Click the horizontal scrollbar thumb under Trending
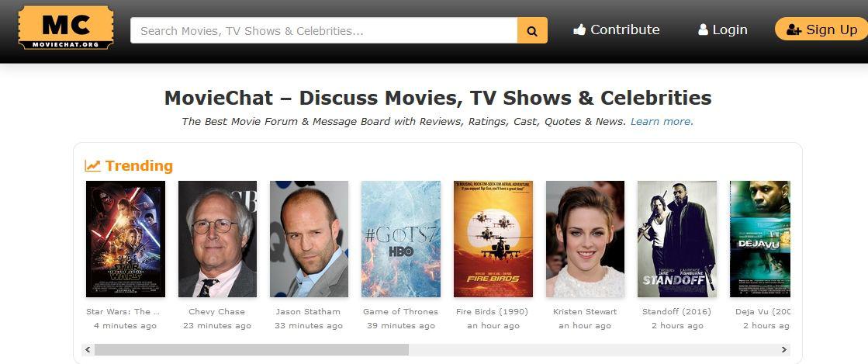The image size is (868, 364). tap(251, 349)
